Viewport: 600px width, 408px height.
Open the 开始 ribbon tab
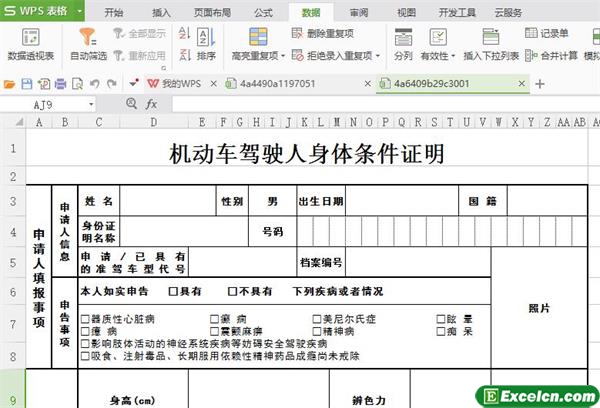point(114,13)
